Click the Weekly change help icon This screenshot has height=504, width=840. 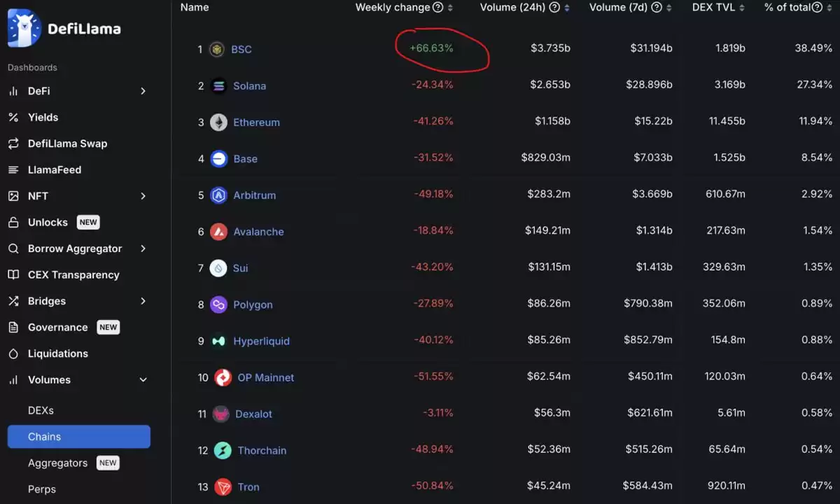[x=438, y=8]
